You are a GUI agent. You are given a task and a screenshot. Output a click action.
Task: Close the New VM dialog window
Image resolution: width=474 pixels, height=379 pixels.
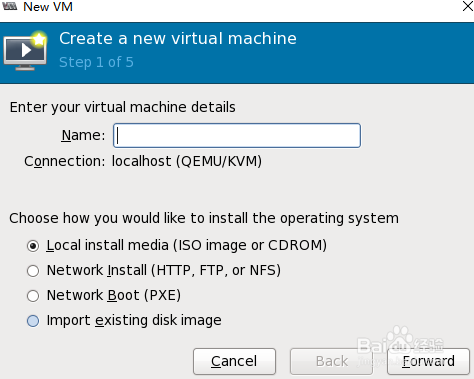tap(467, 6)
